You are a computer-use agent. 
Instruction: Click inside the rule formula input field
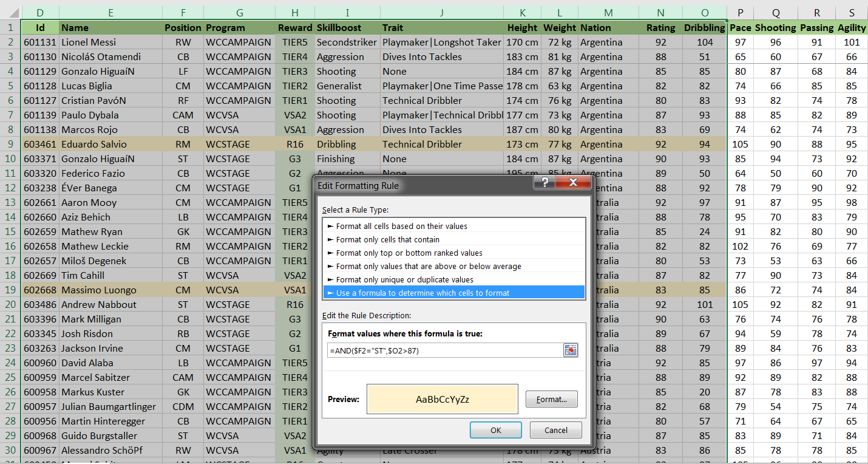coord(443,350)
